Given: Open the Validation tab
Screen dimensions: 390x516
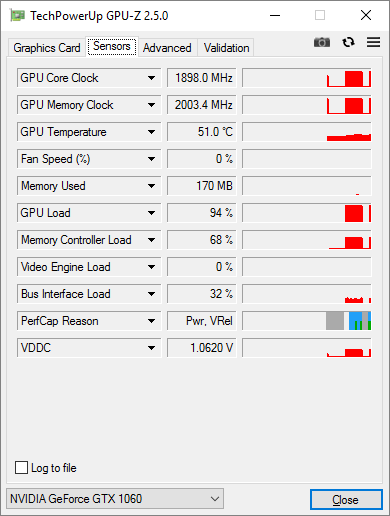Looking at the screenshot, I should (226, 48).
